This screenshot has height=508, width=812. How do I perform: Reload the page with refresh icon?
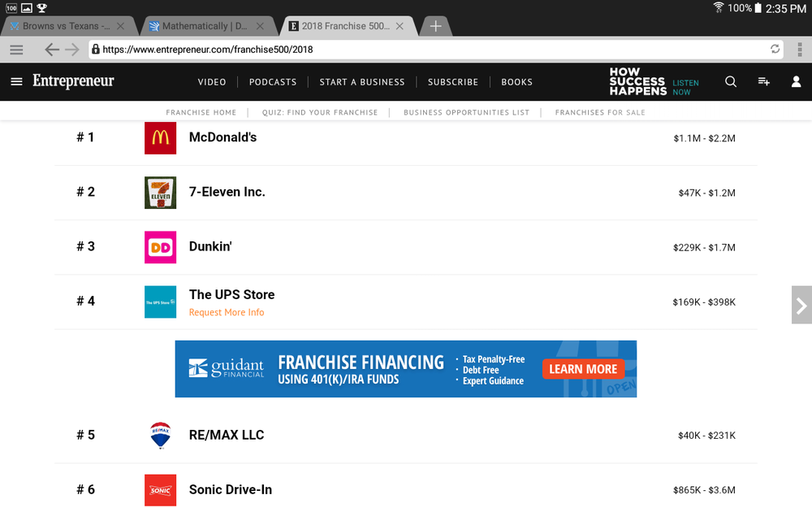click(775, 49)
